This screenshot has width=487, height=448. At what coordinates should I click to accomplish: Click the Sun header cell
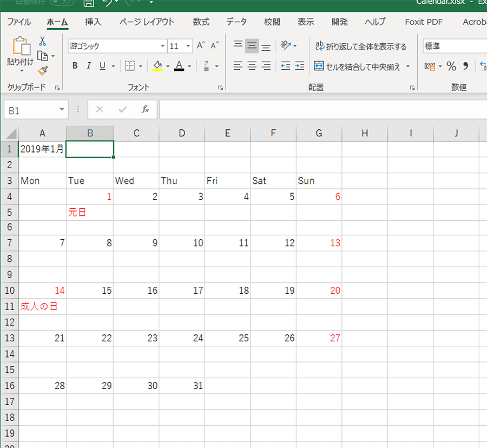319,181
